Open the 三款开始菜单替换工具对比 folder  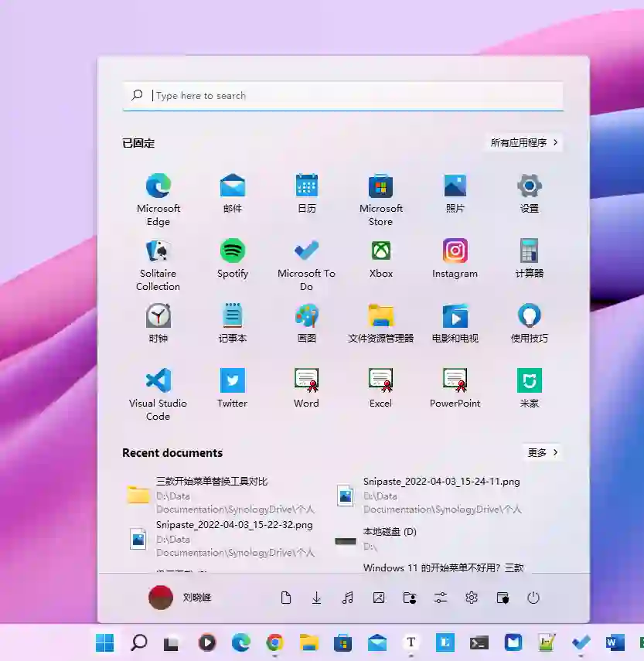click(221, 495)
